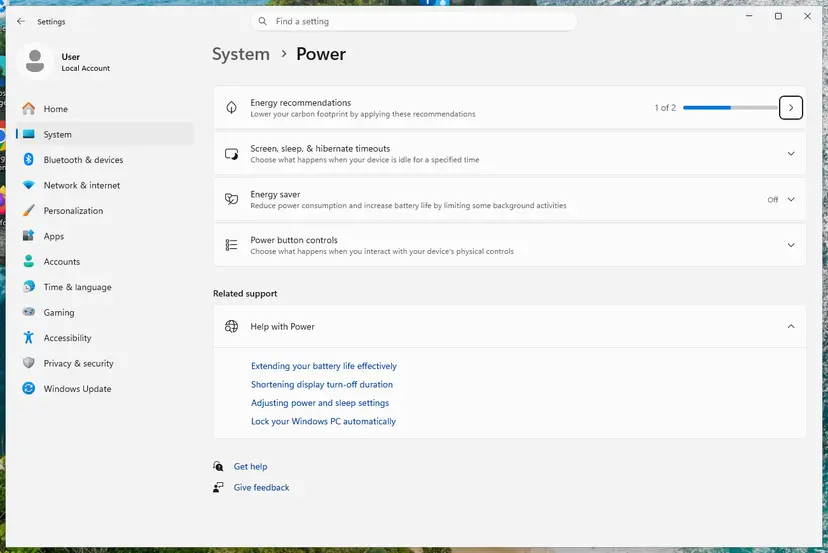
Task: Click the Windows Update sync icon
Action: coord(29,388)
